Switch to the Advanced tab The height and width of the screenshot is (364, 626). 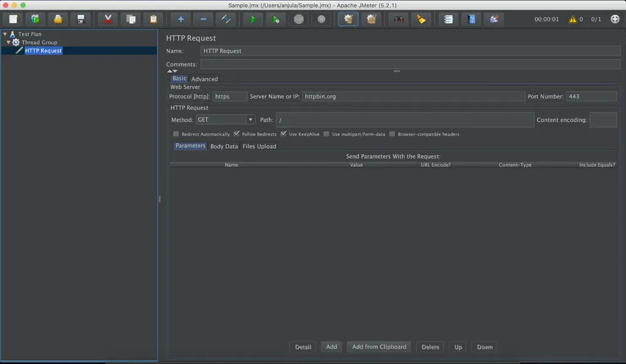[x=204, y=79]
